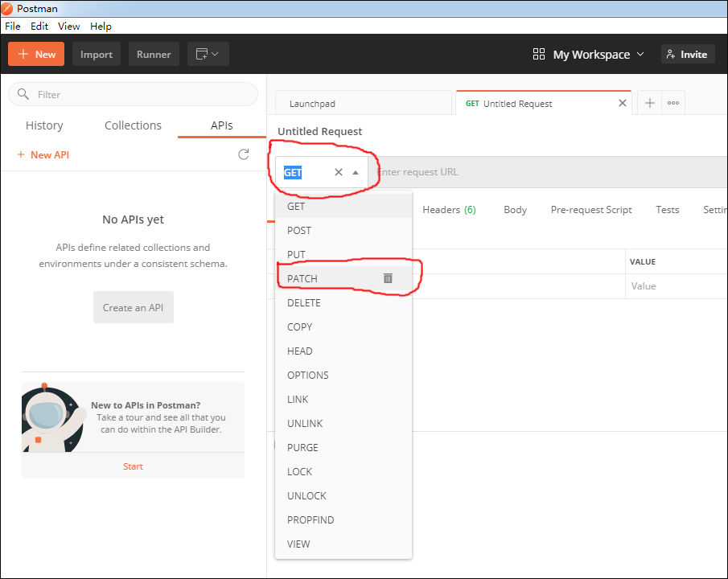Open the Import dialog
The width and height of the screenshot is (728, 579).
96,54
